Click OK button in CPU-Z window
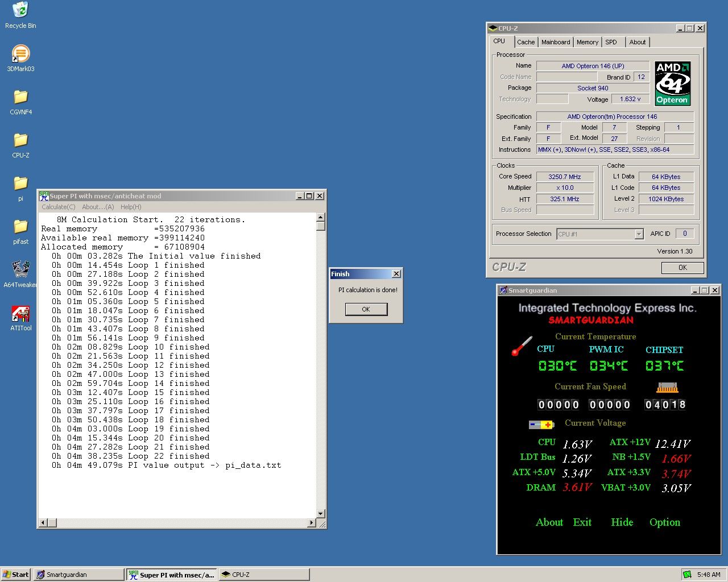Screen dimensions: 728x582 tap(682, 268)
